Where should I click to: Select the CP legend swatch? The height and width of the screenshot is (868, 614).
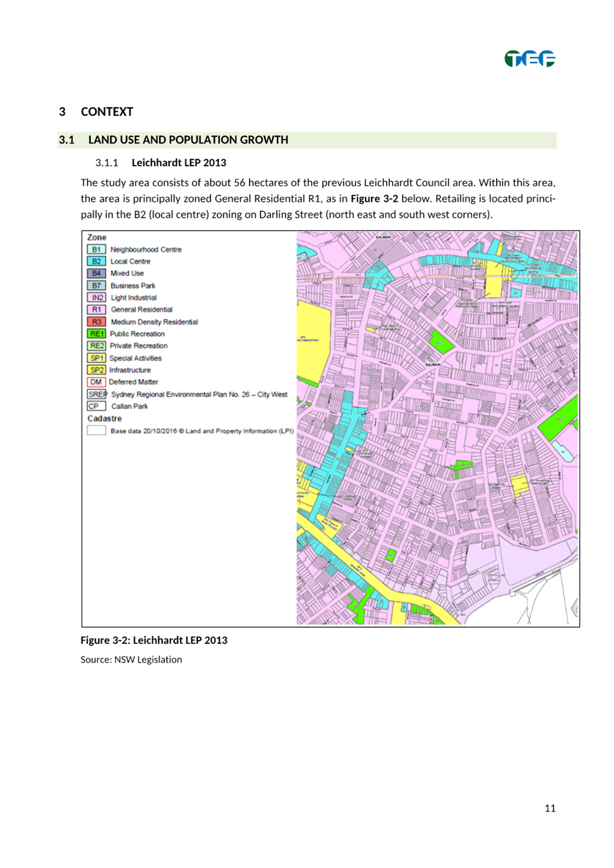[96, 406]
